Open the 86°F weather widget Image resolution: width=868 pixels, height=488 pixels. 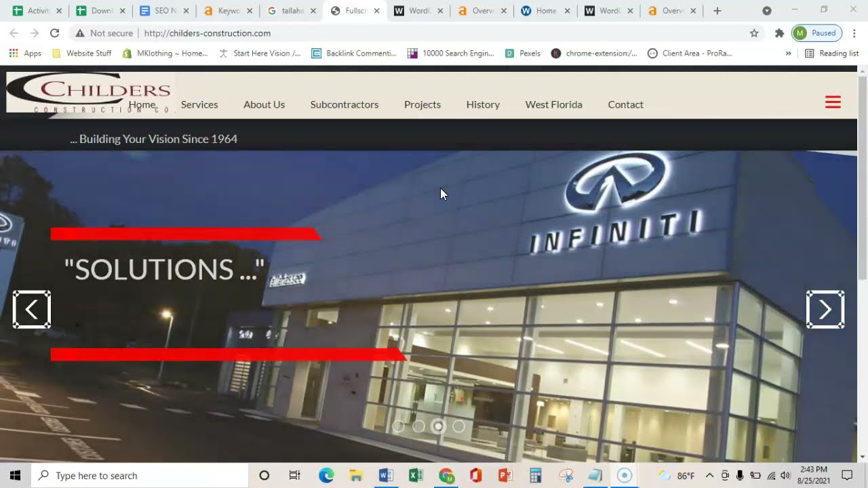pyautogui.click(x=676, y=476)
